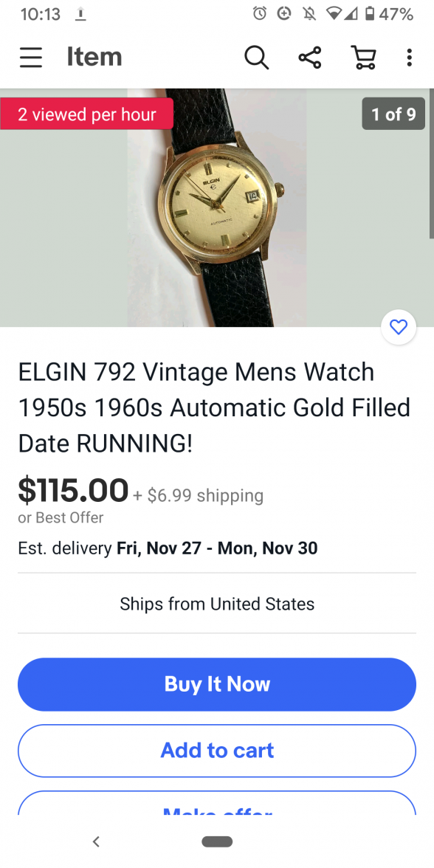Open the Elgin watch main photo
Image resolution: width=434 pixels, height=868 pixels.
click(x=217, y=207)
